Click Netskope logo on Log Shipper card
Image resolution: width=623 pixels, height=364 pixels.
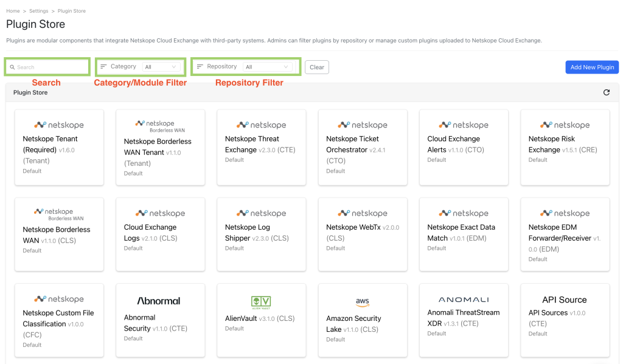261,213
